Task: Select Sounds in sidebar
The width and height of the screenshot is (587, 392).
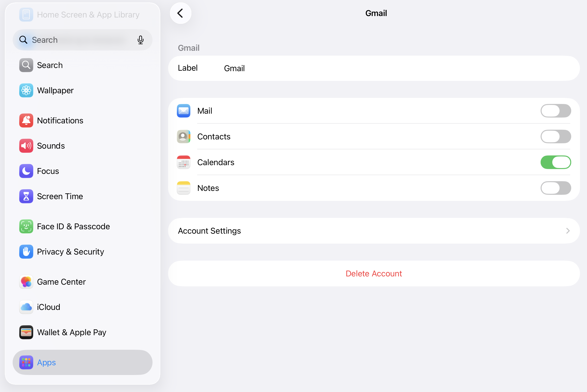Action: (83, 146)
